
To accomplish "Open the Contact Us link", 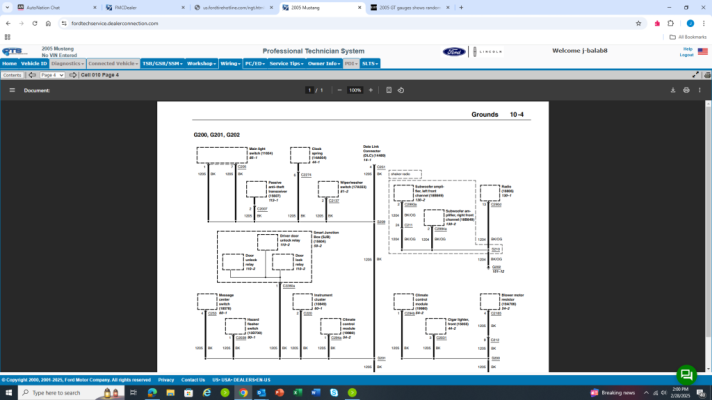I will click(x=193, y=380).
